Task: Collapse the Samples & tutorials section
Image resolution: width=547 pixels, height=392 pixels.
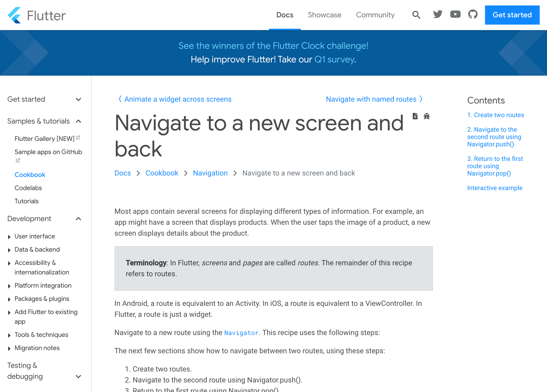Action: (x=78, y=121)
